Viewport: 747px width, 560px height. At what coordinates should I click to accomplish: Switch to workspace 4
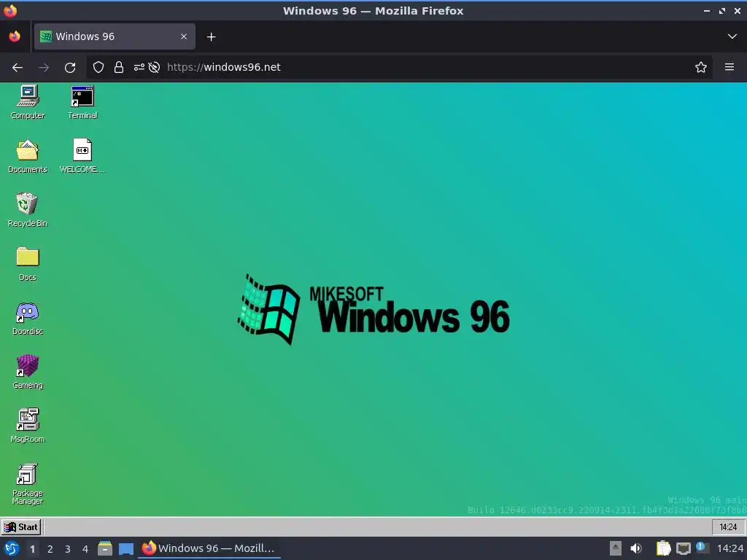(x=85, y=549)
